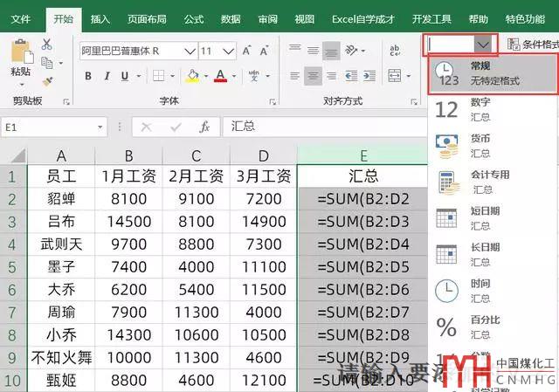Toggle Bold formatting

[87, 77]
